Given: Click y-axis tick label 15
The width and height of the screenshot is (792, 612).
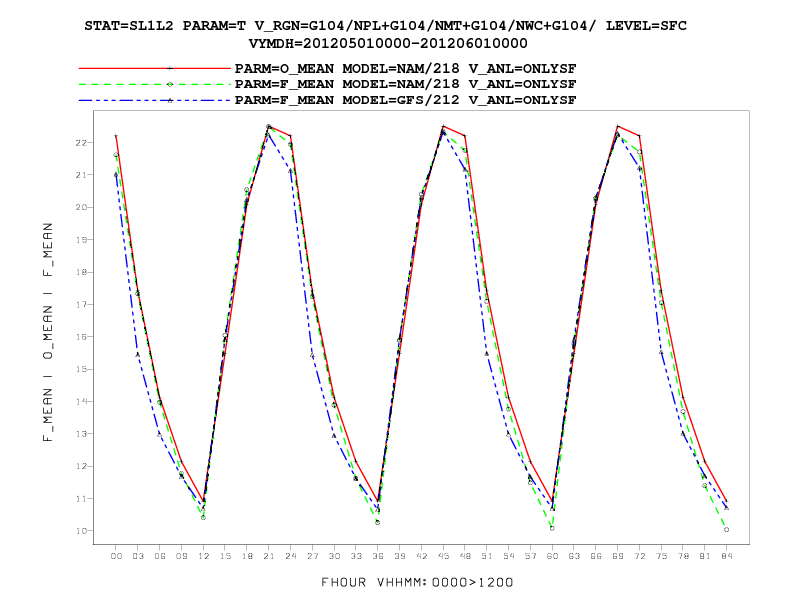Looking at the screenshot, I should 81,369.
